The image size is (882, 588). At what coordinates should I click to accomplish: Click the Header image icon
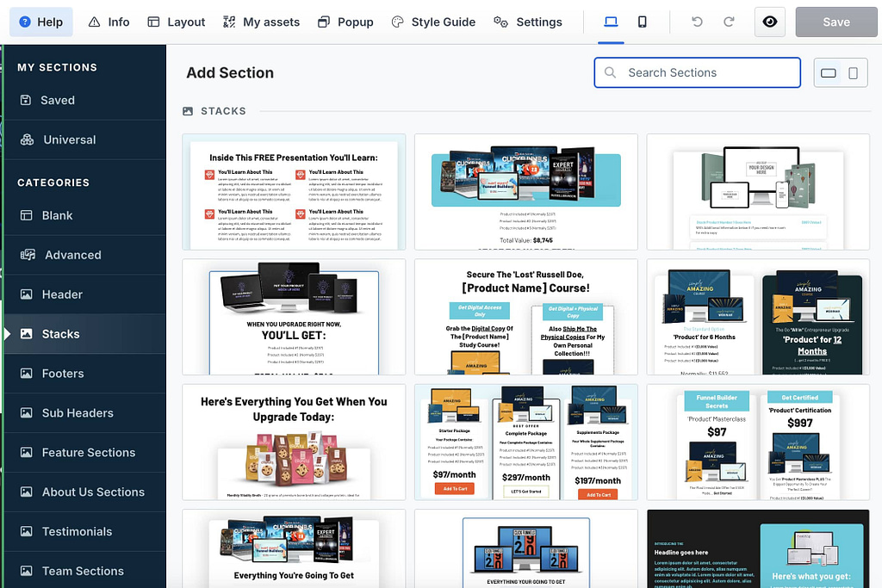pyautogui.click(x=27, y=294)
